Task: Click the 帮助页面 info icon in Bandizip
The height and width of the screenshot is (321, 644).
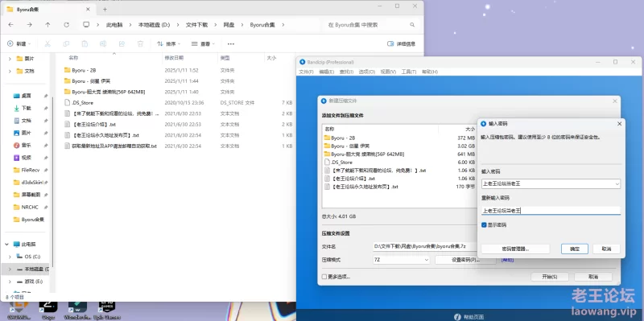Action: 457,317
